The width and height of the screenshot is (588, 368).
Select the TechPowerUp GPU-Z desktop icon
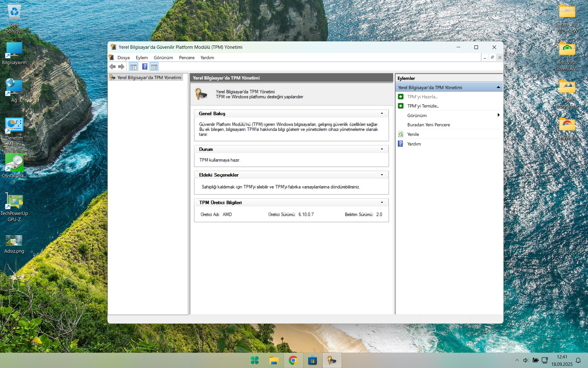click(14, 207)
